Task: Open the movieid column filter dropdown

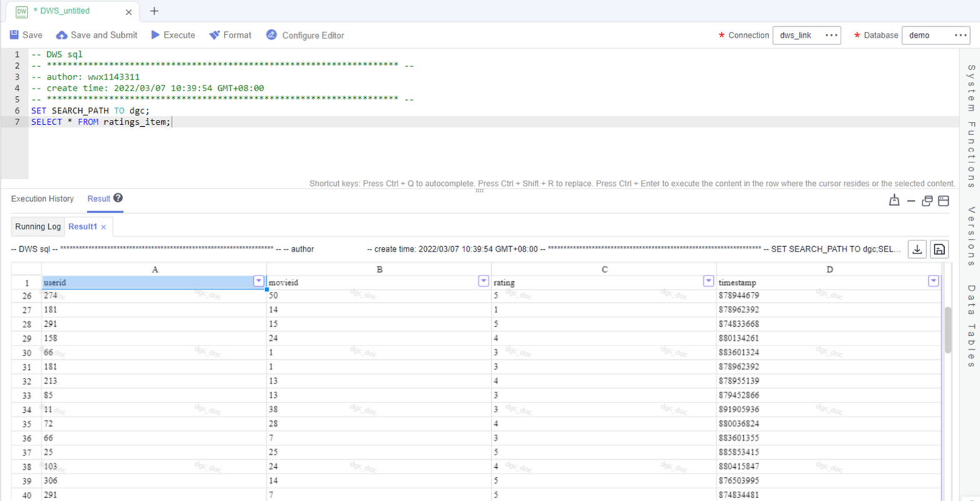Action: 483,281
